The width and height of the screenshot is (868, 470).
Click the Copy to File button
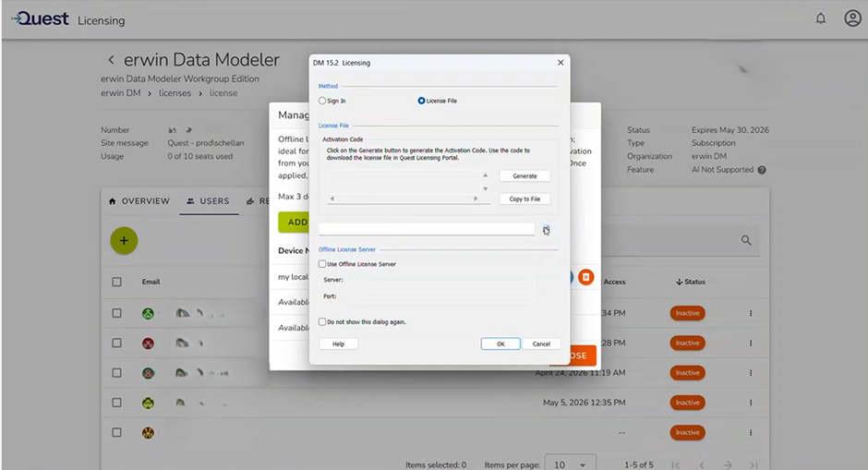click(524, 199)
